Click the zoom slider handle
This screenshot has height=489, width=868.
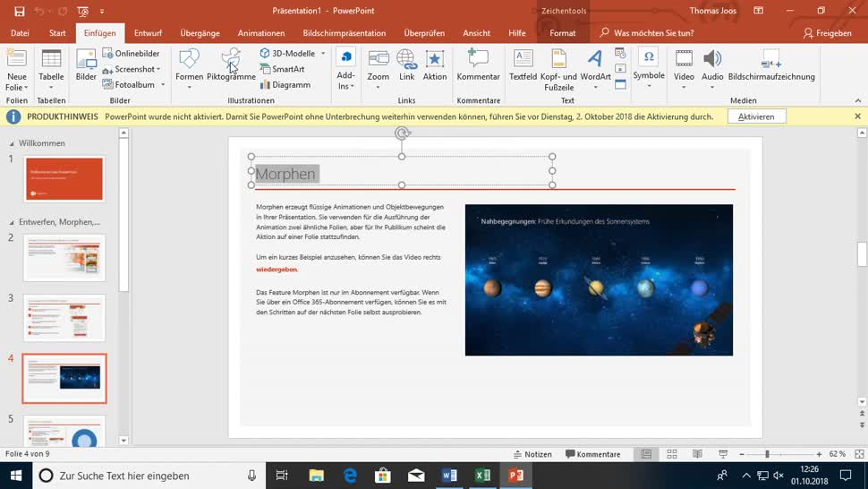767,454
